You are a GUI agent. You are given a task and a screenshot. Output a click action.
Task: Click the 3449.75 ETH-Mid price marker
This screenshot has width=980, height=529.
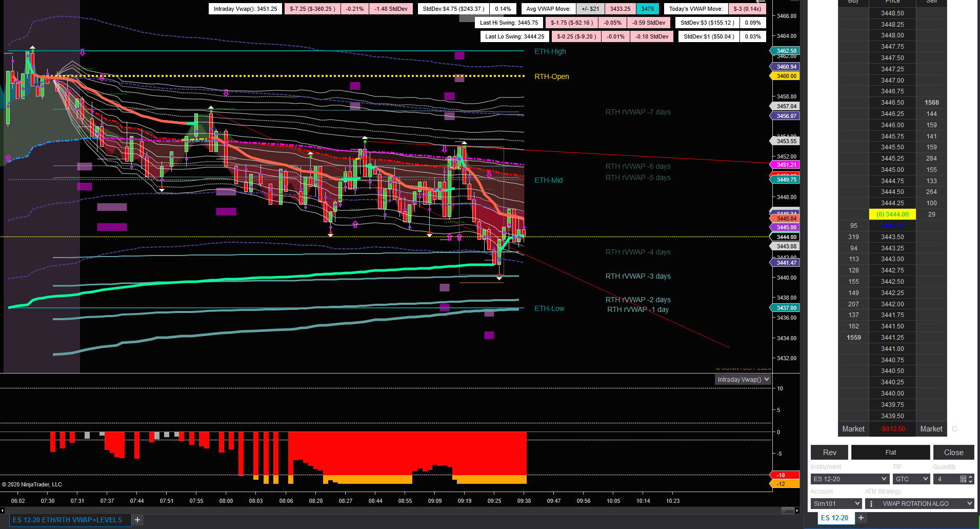tap(786, 180)
